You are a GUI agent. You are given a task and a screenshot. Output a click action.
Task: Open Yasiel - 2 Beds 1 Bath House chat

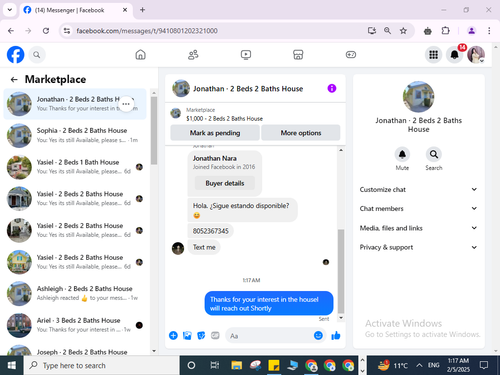[75, 167]
